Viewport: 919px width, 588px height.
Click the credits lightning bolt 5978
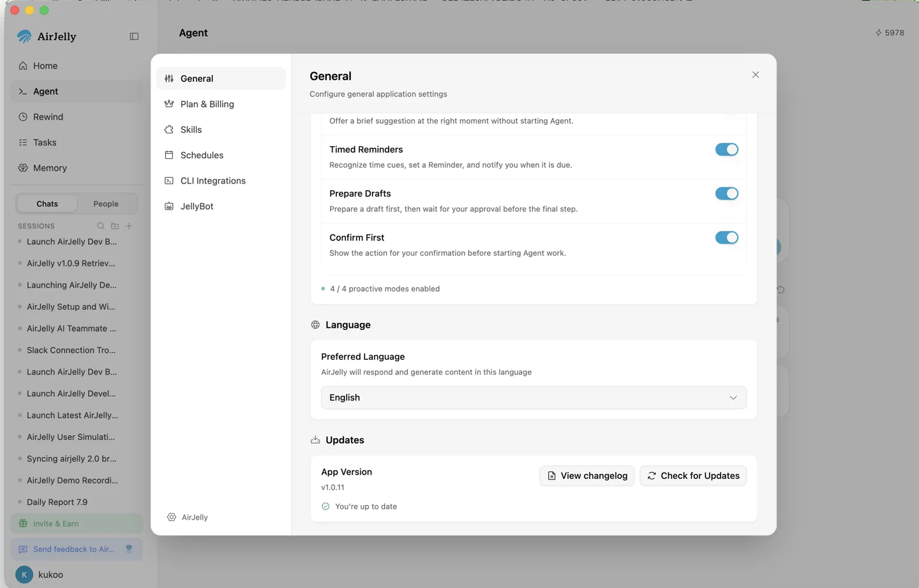890,33
